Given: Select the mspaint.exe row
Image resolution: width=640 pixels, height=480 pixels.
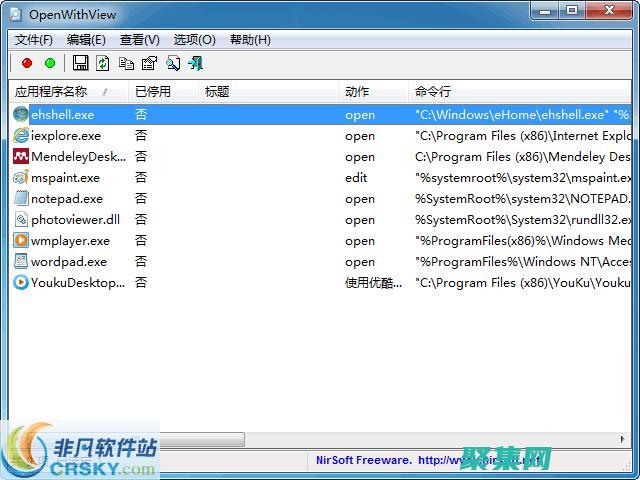Looking at the screenshot, I should coord(65,178).
